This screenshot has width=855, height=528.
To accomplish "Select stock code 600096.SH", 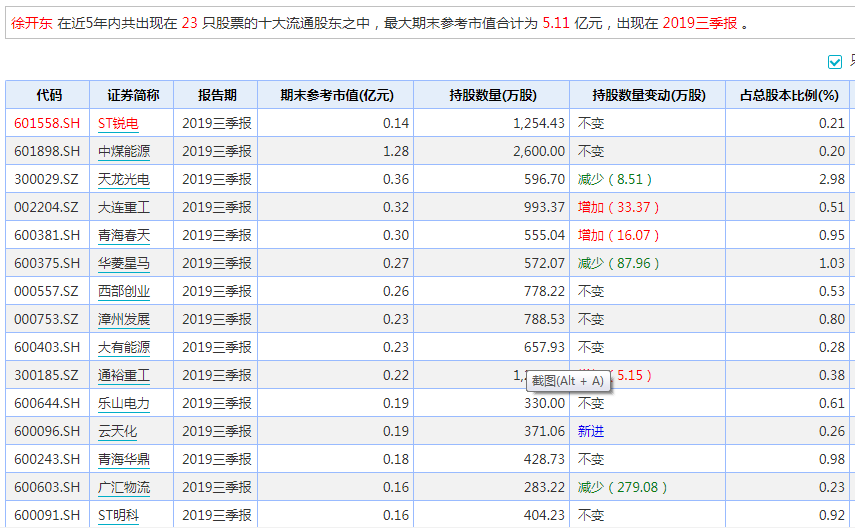I will (x=47, y=431).
